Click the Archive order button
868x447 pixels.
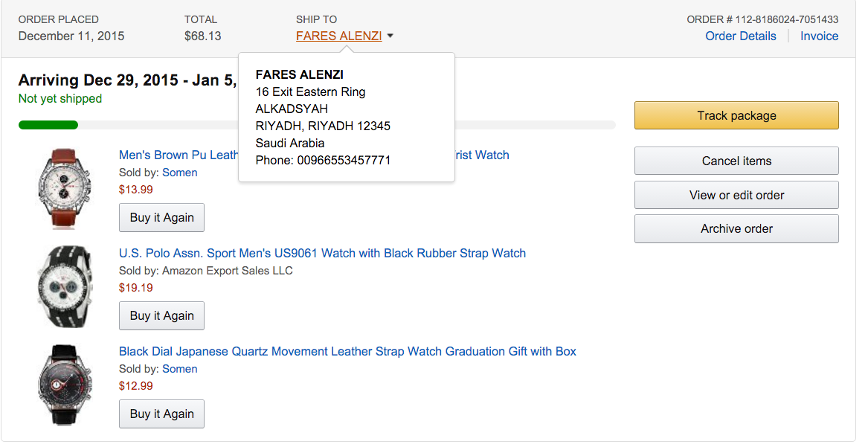pos(736,229)
